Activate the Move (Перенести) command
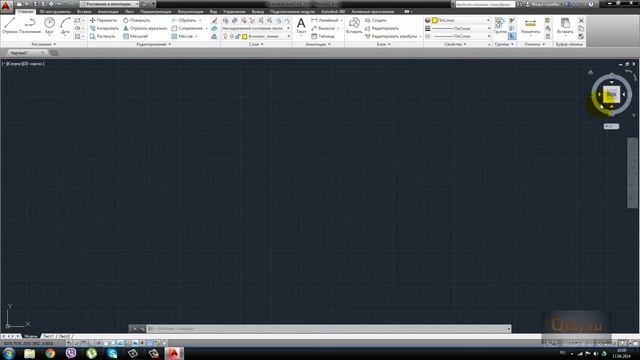Screen dimensions: 640x360 tap(103, 20)
